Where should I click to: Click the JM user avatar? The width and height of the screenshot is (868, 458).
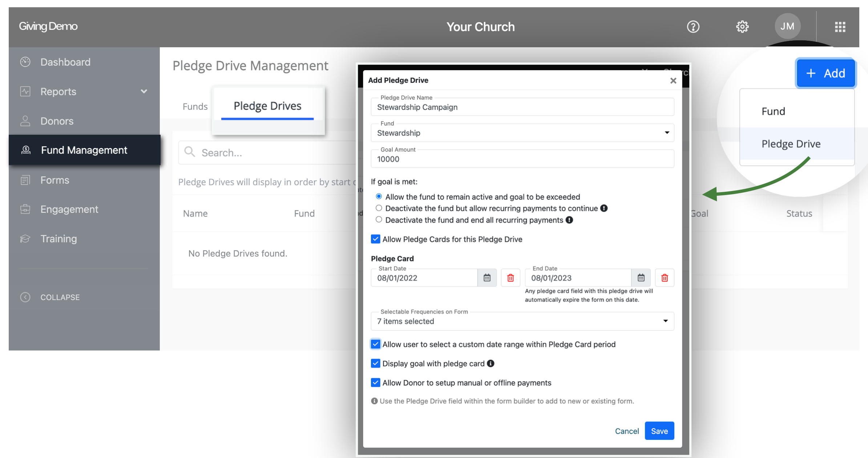(787, 26)
